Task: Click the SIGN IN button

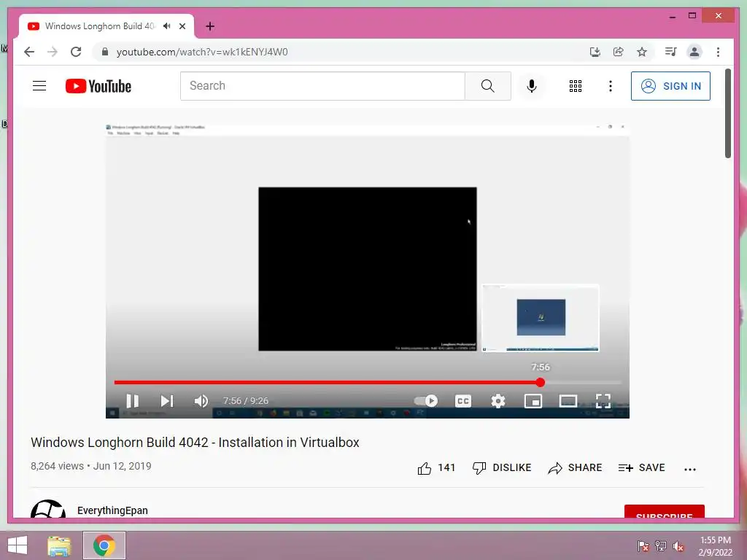Action: pyautogui.click(x=671, y=86)
